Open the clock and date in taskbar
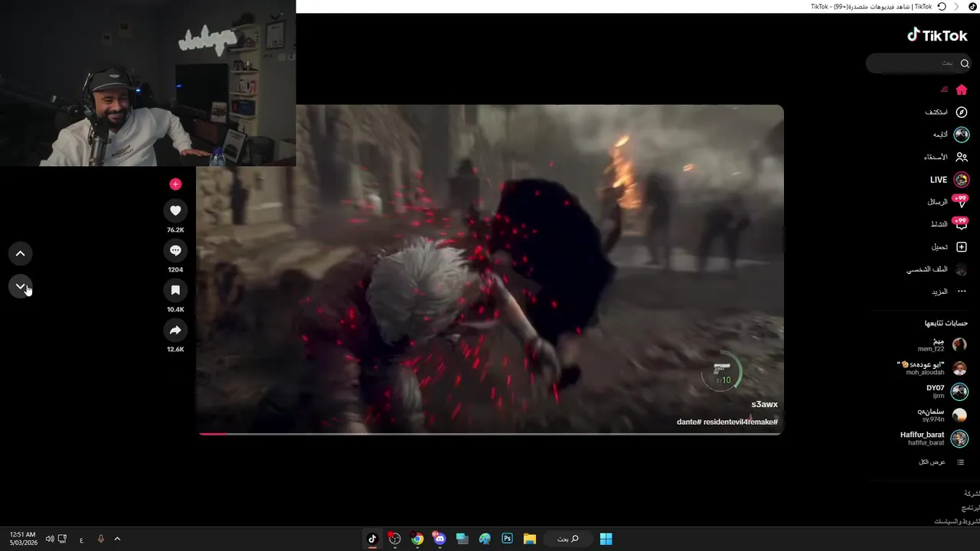The width and height of the screenshot is (980, 551). (x=23, y=539)
